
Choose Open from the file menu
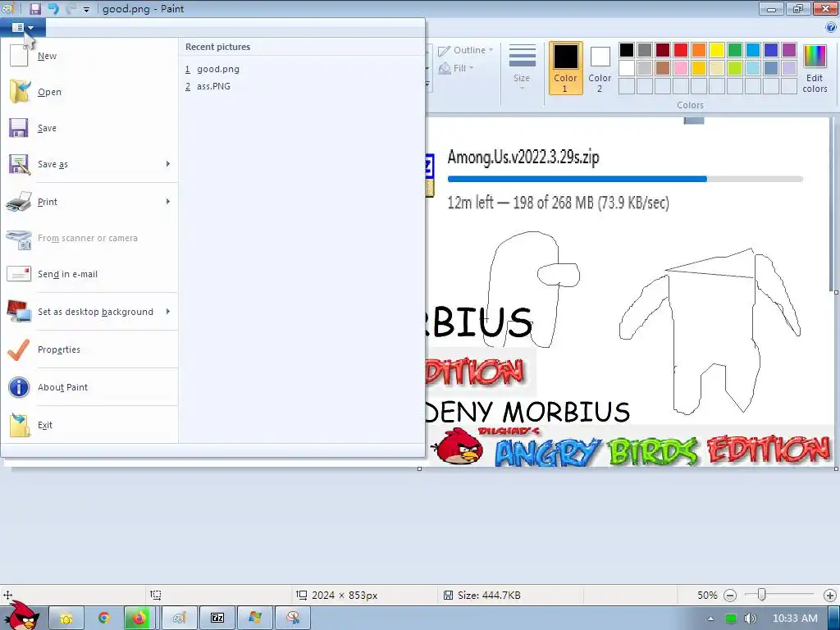[x=90, y=92]
